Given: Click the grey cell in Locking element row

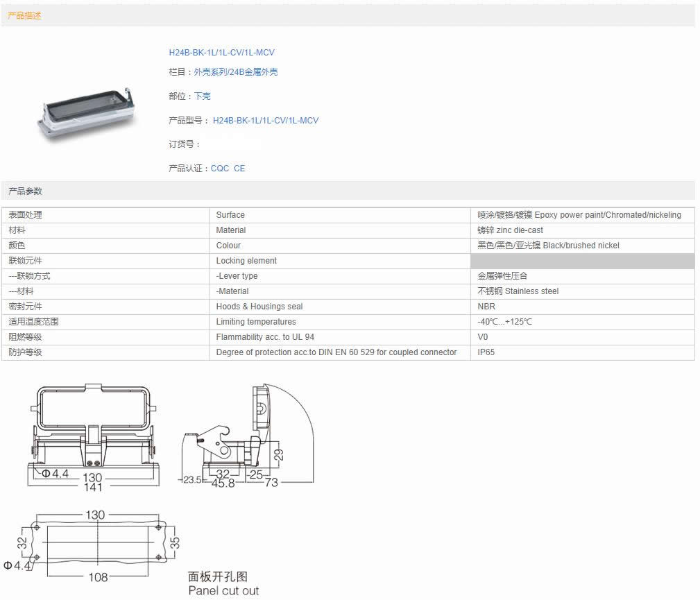Looking at the screenshot, I should pyautogui.click(x=582, y=261).
